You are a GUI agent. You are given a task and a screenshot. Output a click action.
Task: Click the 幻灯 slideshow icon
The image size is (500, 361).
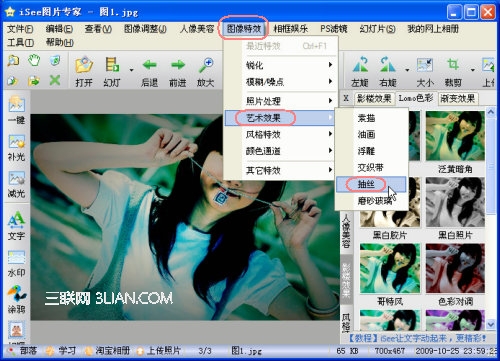pyautogui.click(x=112, y=65)
